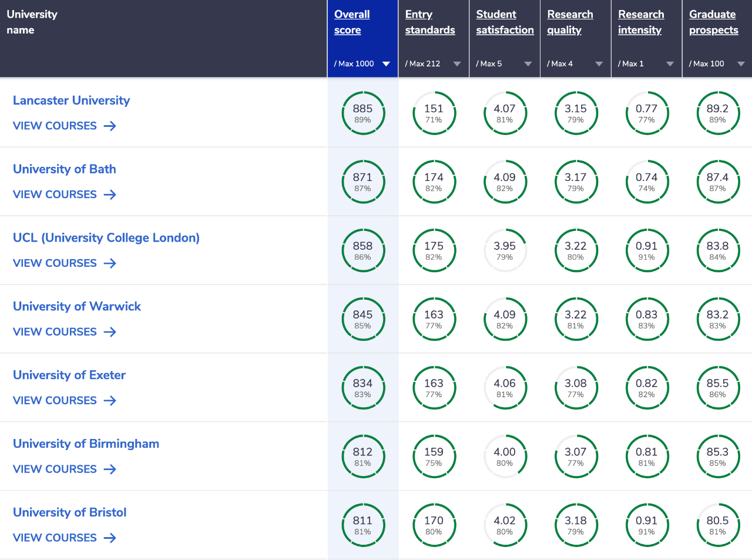752x560 pixels.
Task: Expand the Entry standards Max 212 dropdown
Action: point(457,64)
